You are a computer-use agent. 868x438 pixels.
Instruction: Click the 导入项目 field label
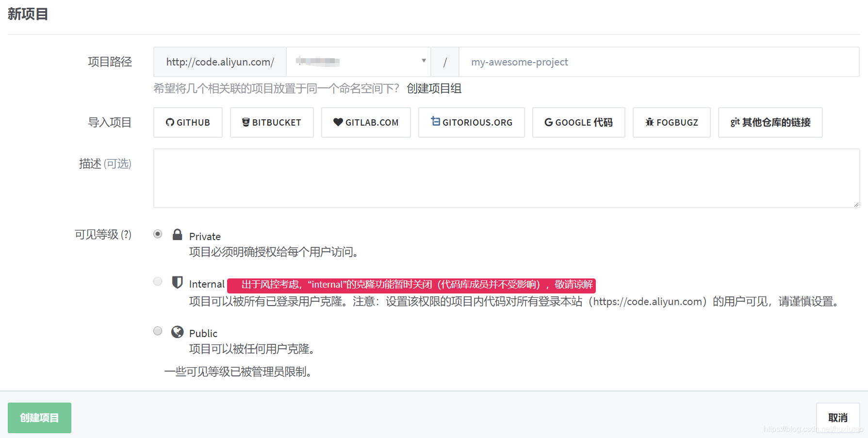110,122
